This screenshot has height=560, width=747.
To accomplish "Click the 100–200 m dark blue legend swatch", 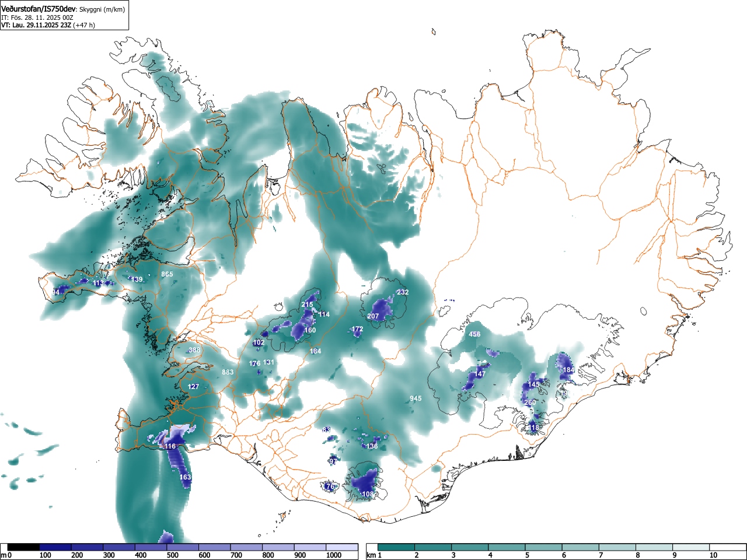I will pos(55,547).
